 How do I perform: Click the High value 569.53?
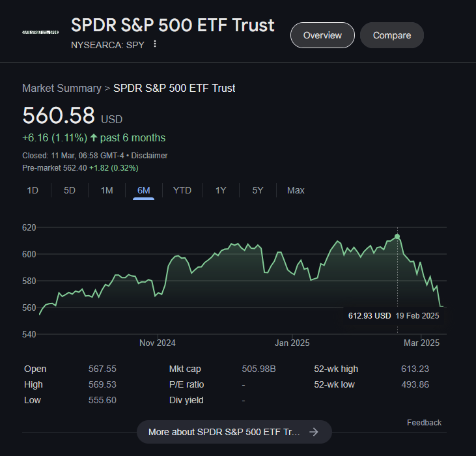[x=102, y=384]
